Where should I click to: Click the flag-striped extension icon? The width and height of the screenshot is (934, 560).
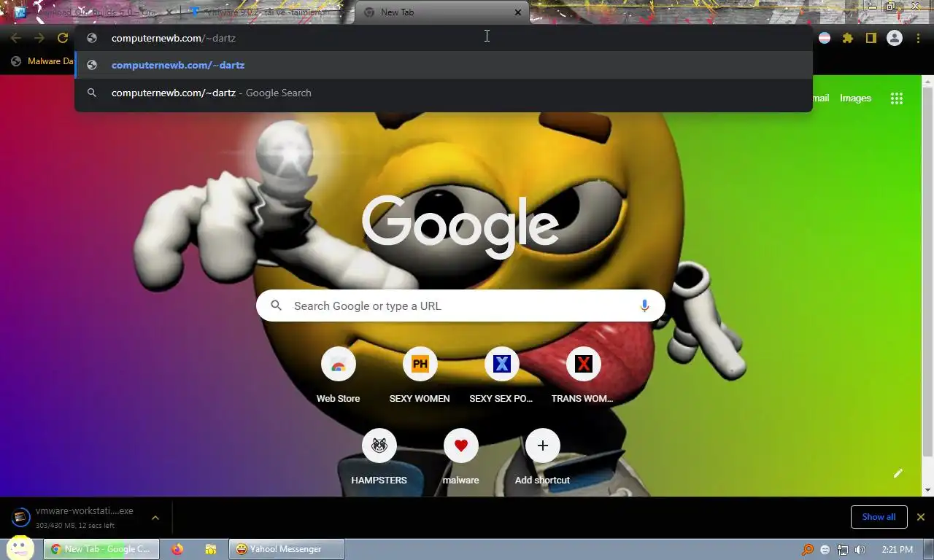[825, 39]
